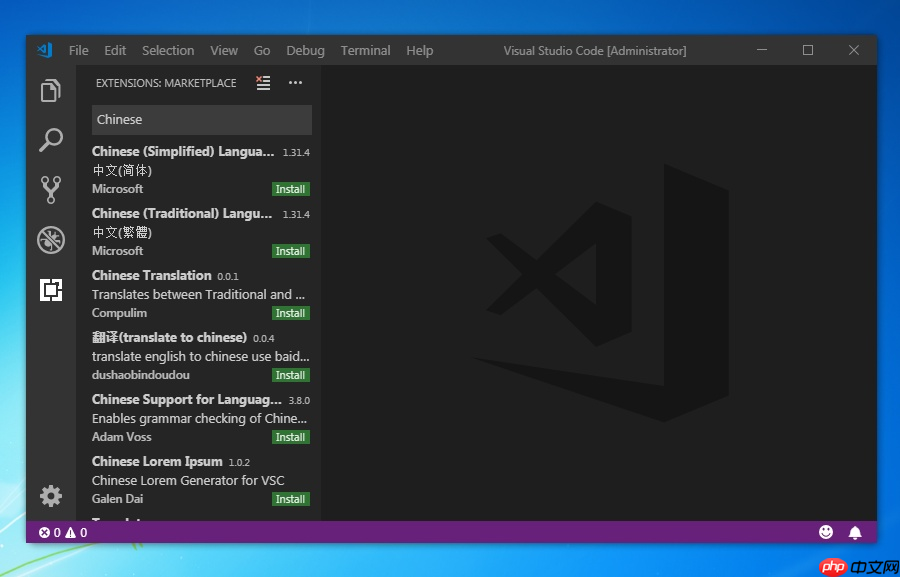Install the Chinese (Simplified) Language pack

pos(290,189)
